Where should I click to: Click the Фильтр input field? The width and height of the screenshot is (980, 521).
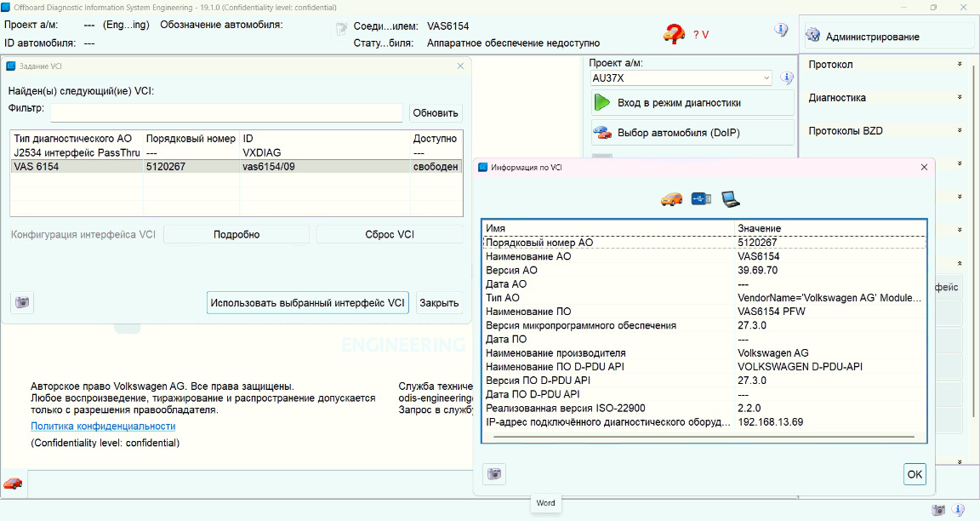point(226,113)
